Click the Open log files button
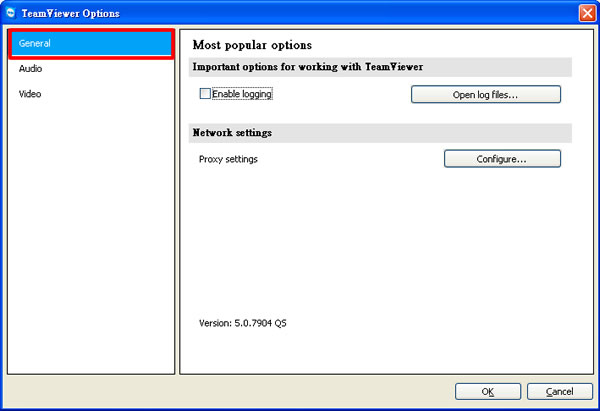The image size is (600, 411). (x=486, y=95)
